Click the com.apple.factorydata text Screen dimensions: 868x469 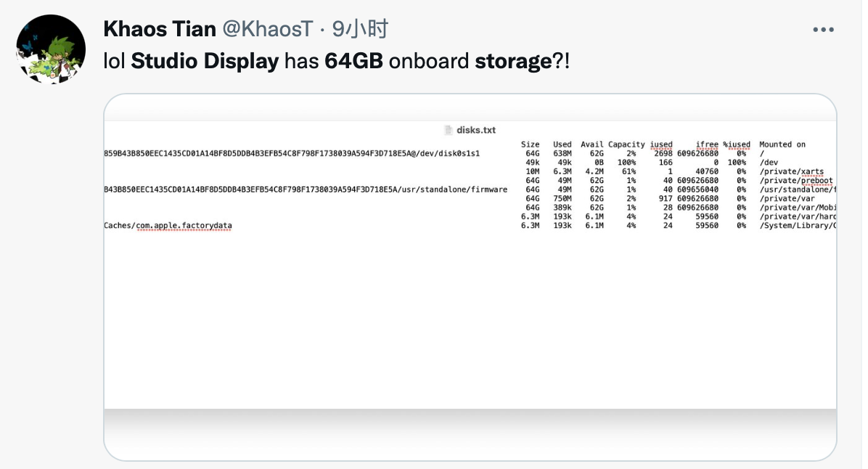click(184, 226)
